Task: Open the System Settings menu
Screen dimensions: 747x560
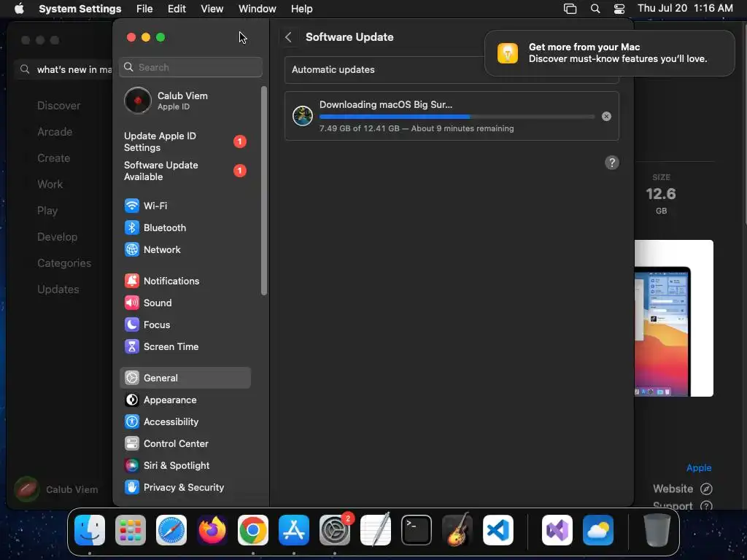Action: click(x=80, y=9)
